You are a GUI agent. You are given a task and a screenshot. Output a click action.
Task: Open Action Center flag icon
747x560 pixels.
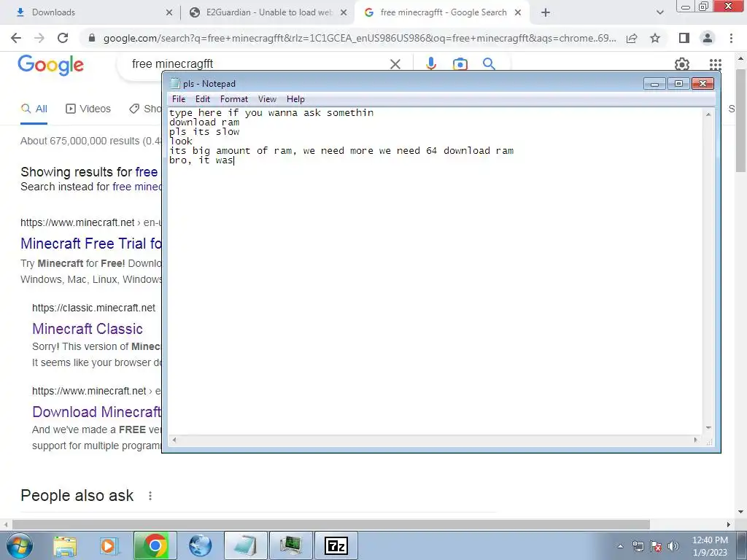(x=656, y=546)
